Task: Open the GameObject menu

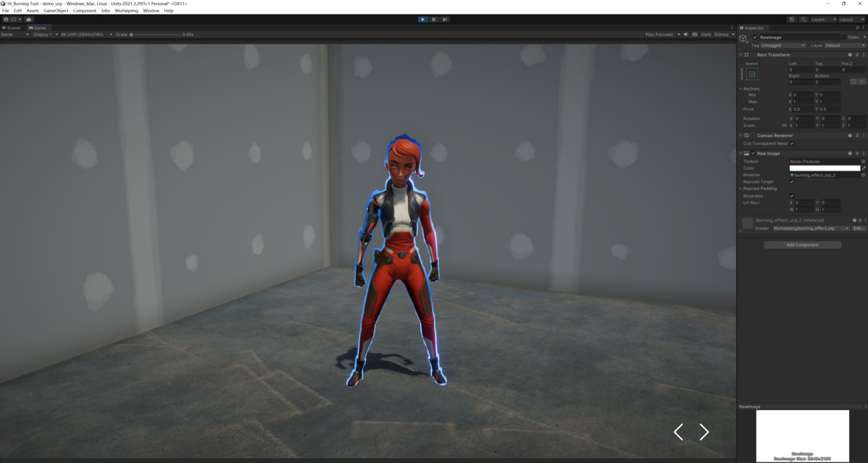Action: tap(56, 11)
